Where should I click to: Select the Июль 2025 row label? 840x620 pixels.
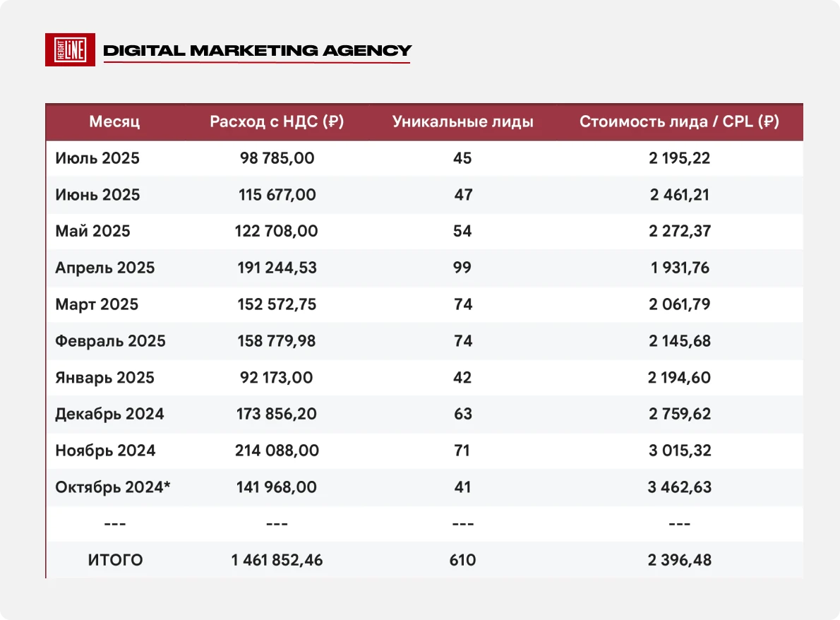pos(97,158)
